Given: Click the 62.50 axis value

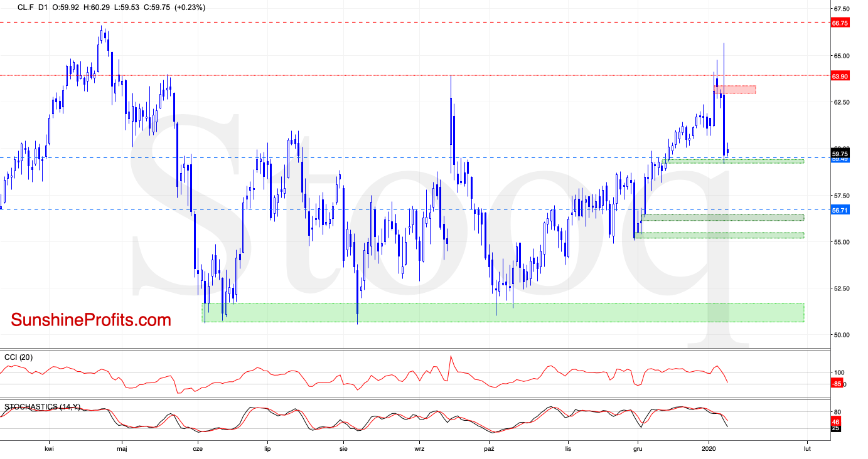Looking at the screenshot, I should pyautogui.click(x=841, y=102).
